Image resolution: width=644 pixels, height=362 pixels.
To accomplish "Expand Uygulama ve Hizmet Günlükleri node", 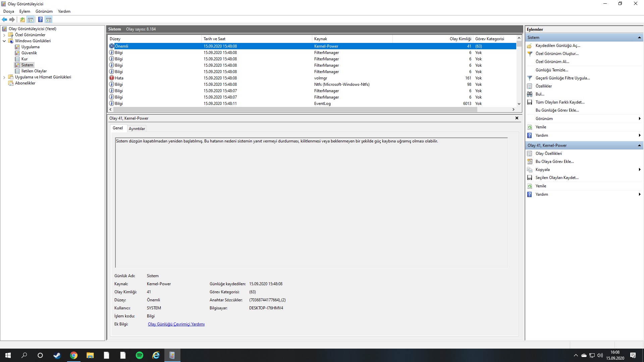I will point(4,77).
